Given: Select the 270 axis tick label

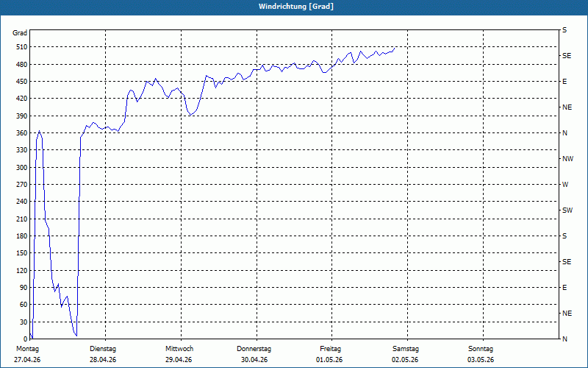Looking at the screenshot, I should point(22,185).
